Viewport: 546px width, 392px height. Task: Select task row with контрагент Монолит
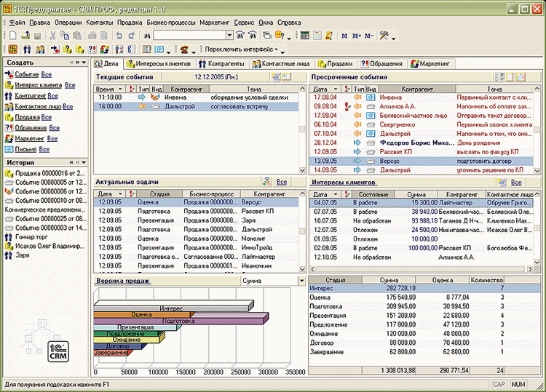coord(196,239)
